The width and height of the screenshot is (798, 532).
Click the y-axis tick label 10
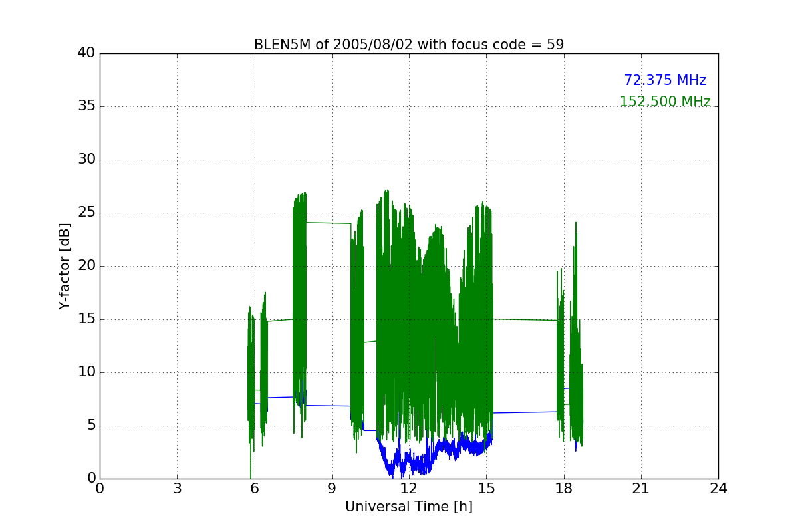(86, 372)
